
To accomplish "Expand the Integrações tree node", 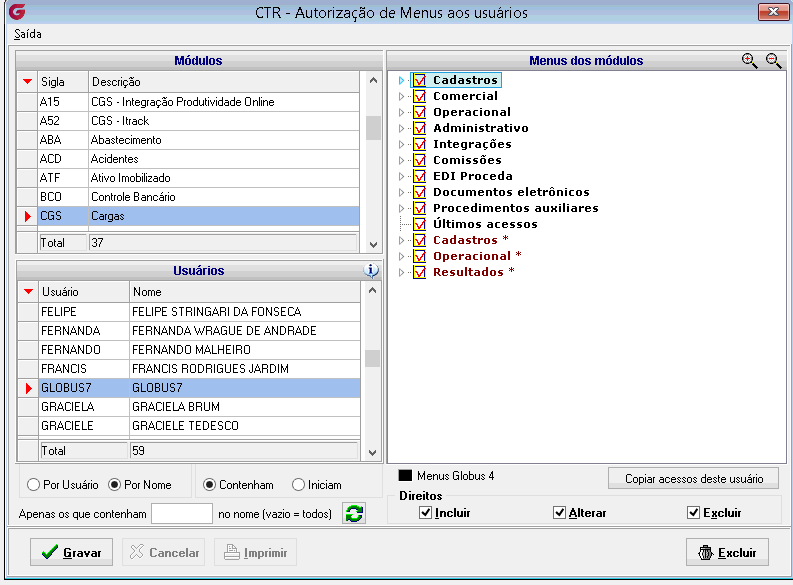I will (x=402, y=145).
